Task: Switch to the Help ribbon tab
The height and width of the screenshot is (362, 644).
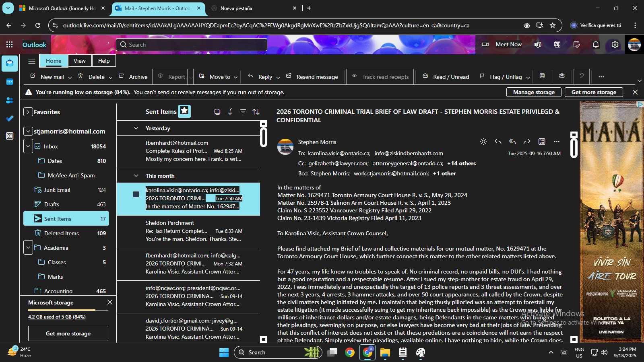Action: coord(104,61)
